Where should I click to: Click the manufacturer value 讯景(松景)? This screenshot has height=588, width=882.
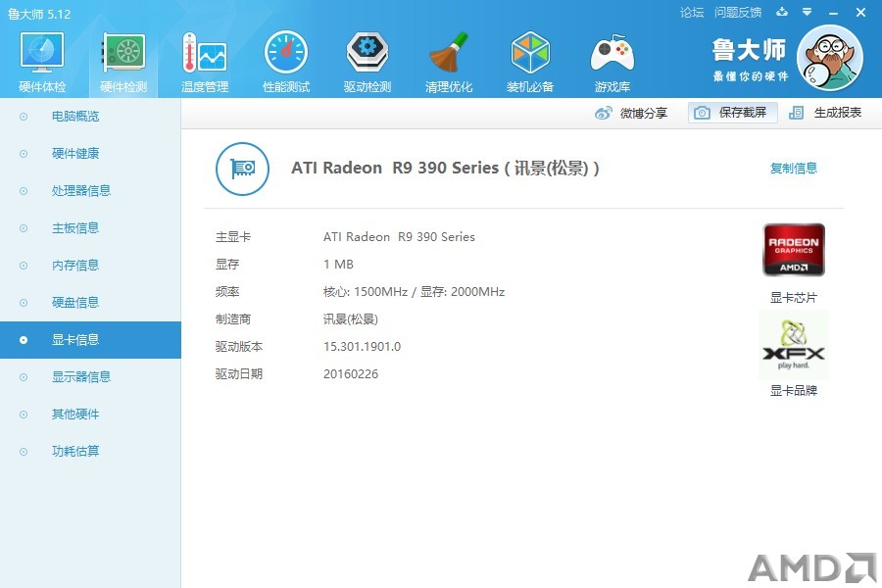point(351,319)
